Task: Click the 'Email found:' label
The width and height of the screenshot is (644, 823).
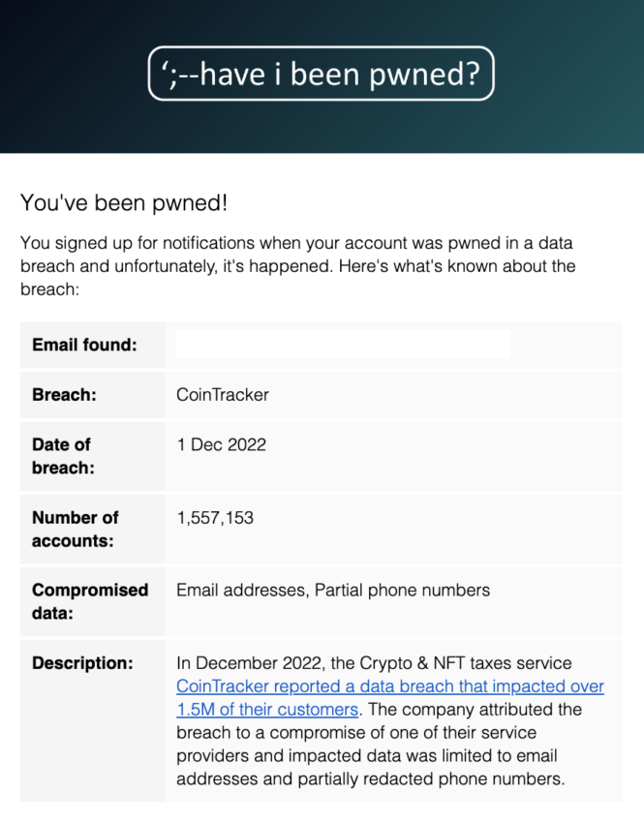Action: pyautogui.click(x=84, y=345)
